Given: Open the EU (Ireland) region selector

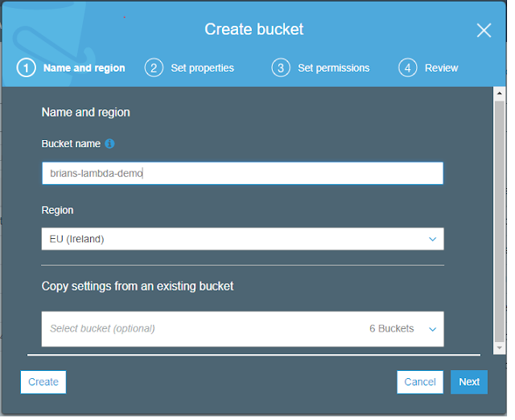Looking at the screenshot, I should 243,239.
